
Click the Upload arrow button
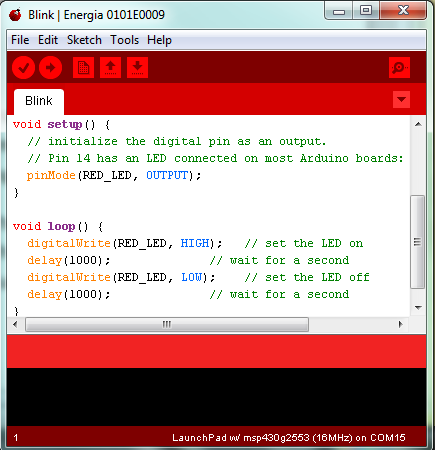pyautogui.click(x=50, y=68)
